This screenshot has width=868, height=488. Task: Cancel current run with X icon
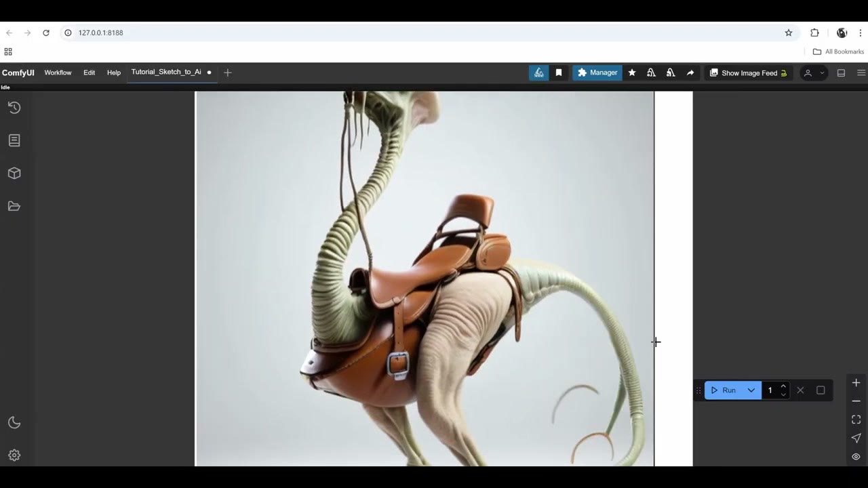[801, 390]
